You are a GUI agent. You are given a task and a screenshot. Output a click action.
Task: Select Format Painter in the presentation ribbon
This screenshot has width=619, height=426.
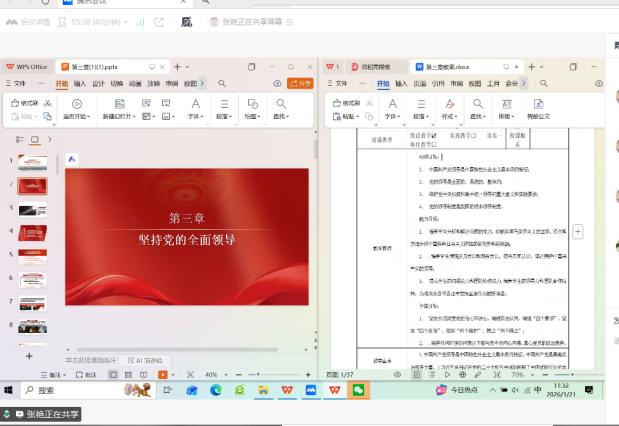[25, 103]
